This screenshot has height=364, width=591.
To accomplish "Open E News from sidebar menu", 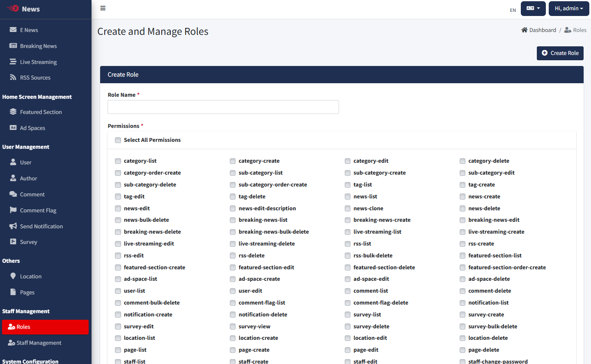I will (46, 30).
